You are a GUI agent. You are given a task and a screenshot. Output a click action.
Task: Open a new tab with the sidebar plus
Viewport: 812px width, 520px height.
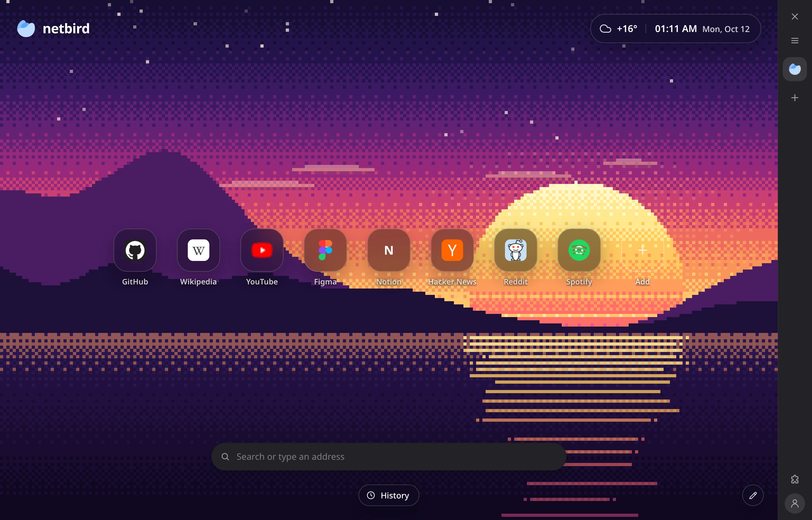tap(795, 98)
